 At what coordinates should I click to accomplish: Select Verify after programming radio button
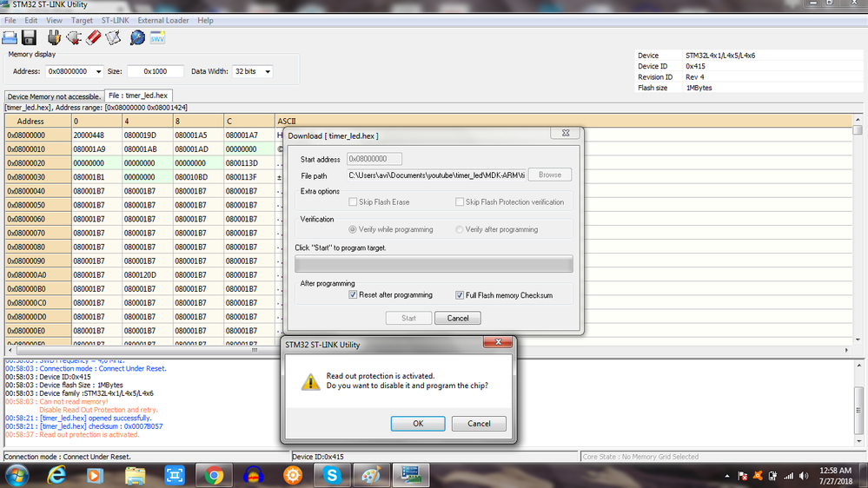460,229
